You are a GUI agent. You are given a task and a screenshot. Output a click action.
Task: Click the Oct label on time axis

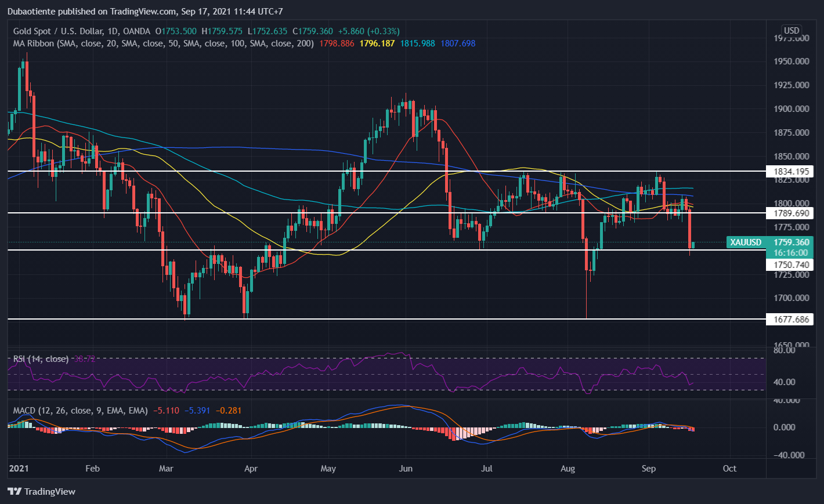pos(729,469)
